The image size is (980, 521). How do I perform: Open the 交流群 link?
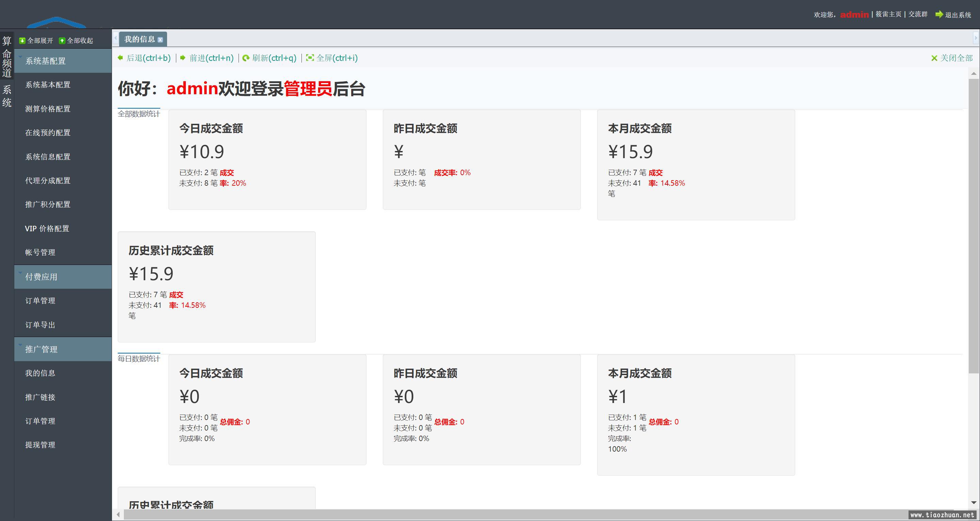click(918, 14)
